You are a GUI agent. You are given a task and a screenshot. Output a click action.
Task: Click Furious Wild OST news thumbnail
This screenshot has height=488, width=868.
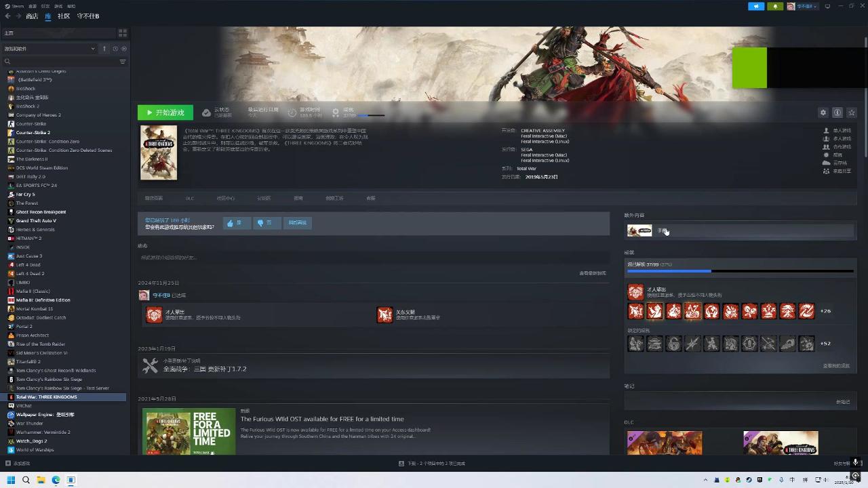189,432
